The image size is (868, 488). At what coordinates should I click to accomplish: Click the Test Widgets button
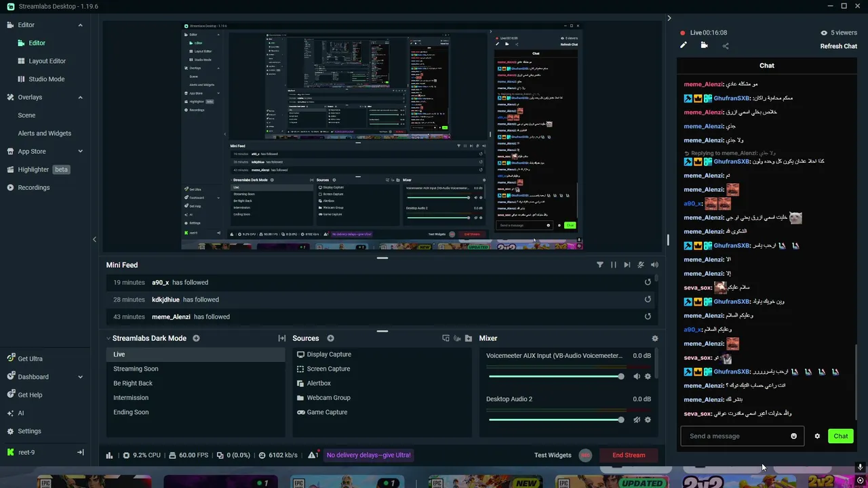pyautogui.click(x=553, y=455)
